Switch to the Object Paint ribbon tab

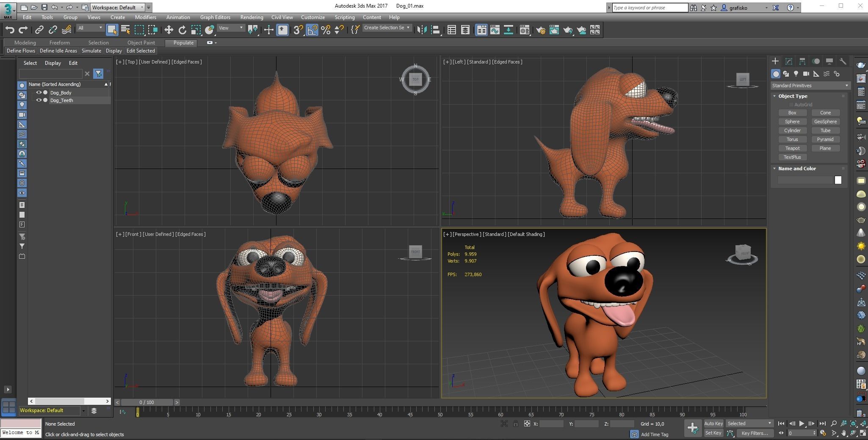click(141, 43)
